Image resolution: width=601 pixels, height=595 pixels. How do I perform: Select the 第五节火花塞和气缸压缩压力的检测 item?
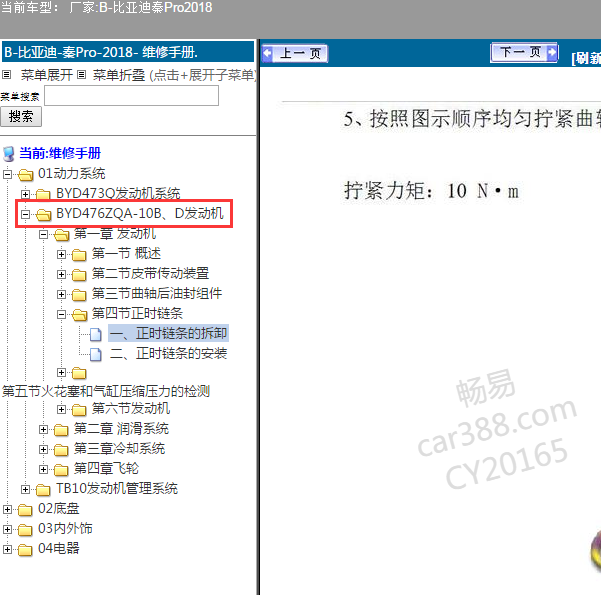(x=106, y=391)
